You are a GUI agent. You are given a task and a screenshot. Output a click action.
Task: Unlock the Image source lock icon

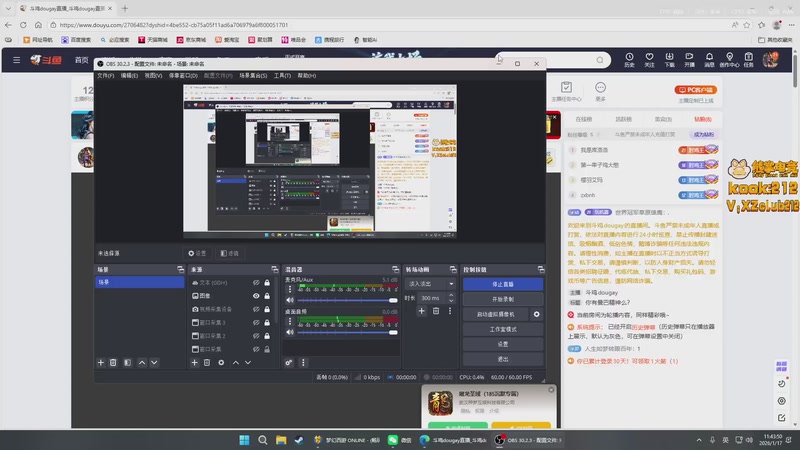(x=267, y=295)
